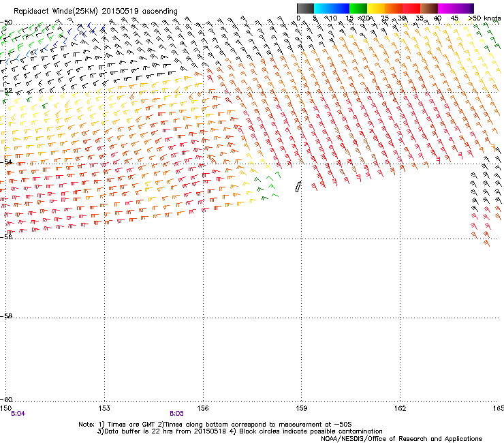
Task: Click the -60 latitude axis label
Action: click(x=7, y=399)
